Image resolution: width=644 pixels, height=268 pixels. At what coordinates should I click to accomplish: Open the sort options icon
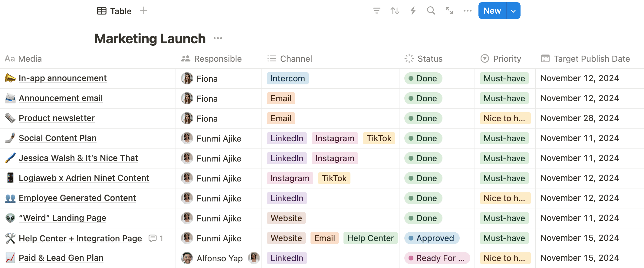click(x=395, y=11)
